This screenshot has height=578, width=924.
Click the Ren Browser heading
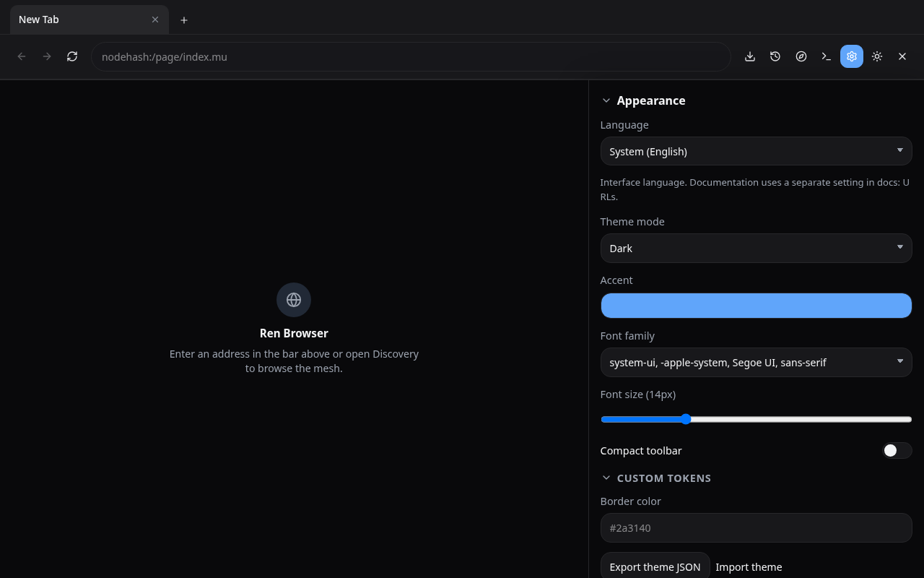294,333
